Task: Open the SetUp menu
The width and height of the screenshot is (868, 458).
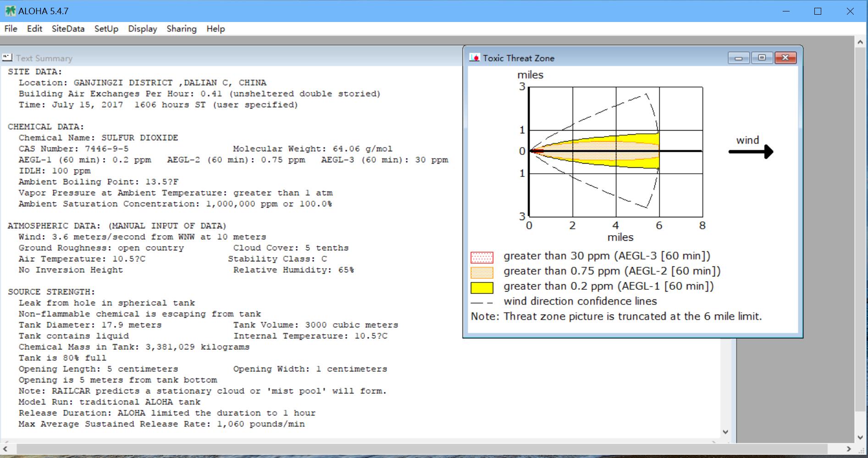Action: (106, 29)
